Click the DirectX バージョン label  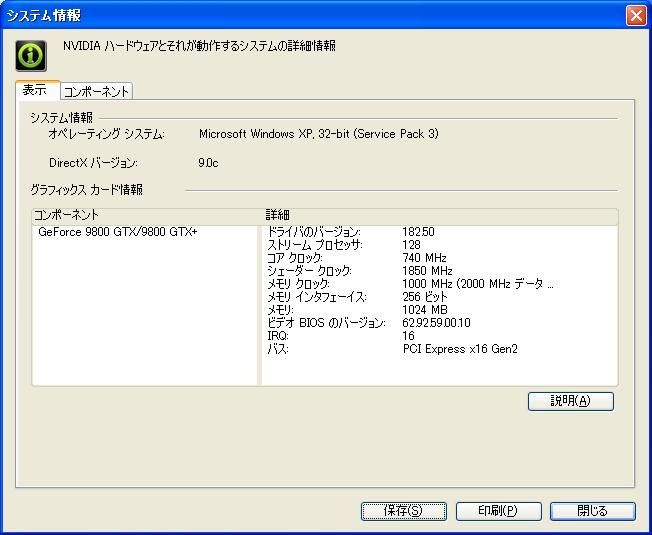(x=93, y=163)
